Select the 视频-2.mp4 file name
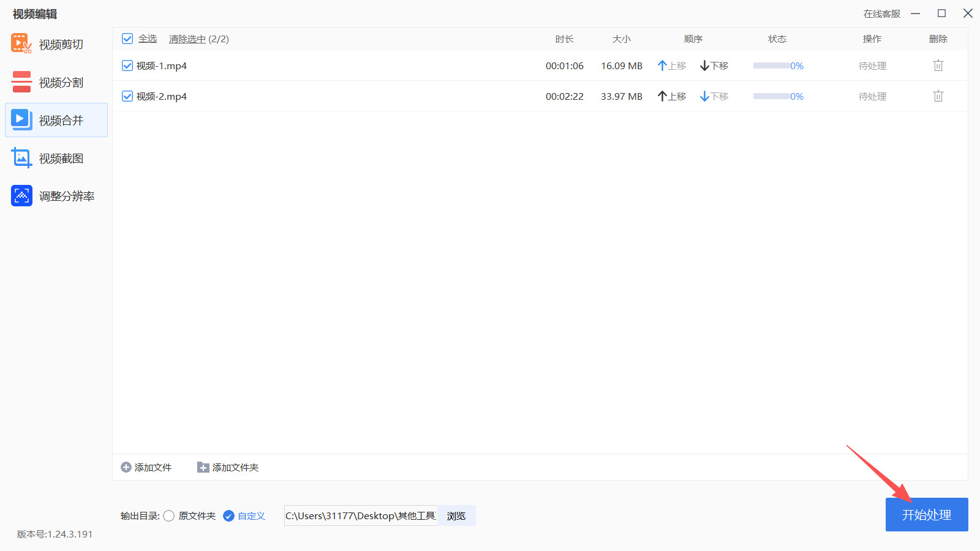Viewport: 980px width, 551px height. click(x=162, y=96)
